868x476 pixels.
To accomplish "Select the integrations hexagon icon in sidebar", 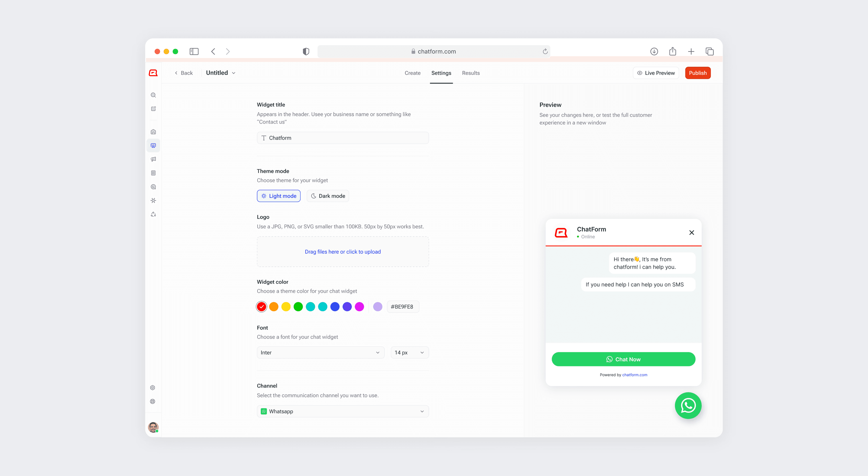I will tap(153, 200).
